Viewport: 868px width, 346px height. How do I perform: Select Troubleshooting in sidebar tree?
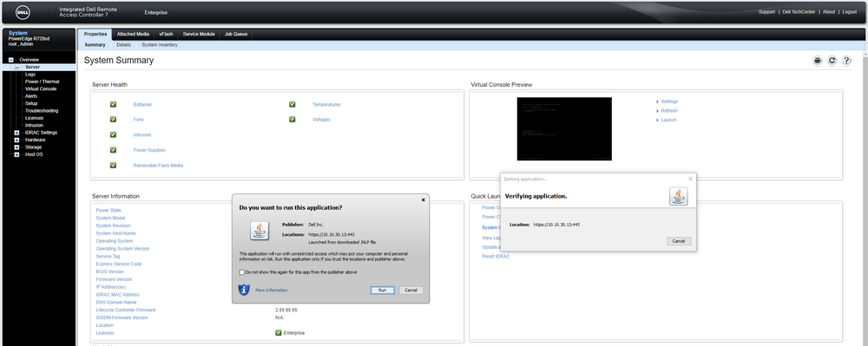42,110
